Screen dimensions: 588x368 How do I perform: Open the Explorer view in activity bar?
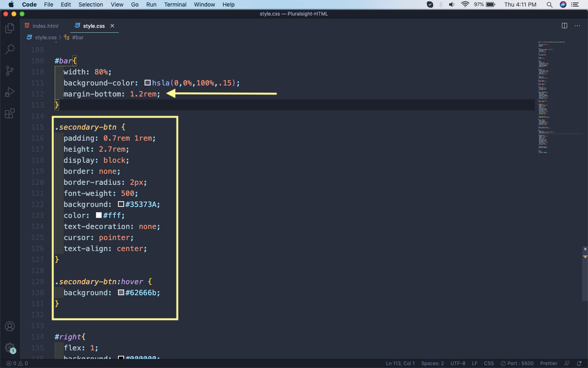pos(10,28)
